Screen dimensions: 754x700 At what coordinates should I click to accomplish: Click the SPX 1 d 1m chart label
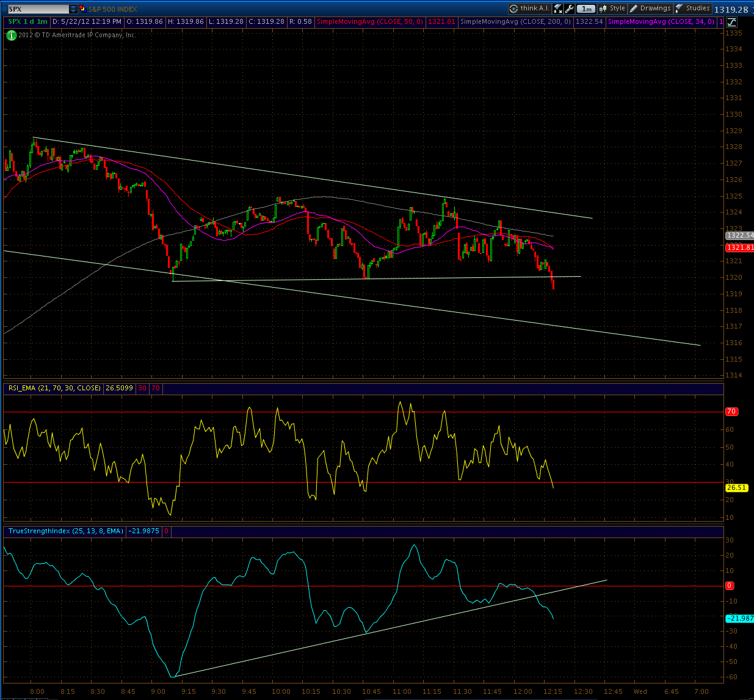(x=27, y=21)
